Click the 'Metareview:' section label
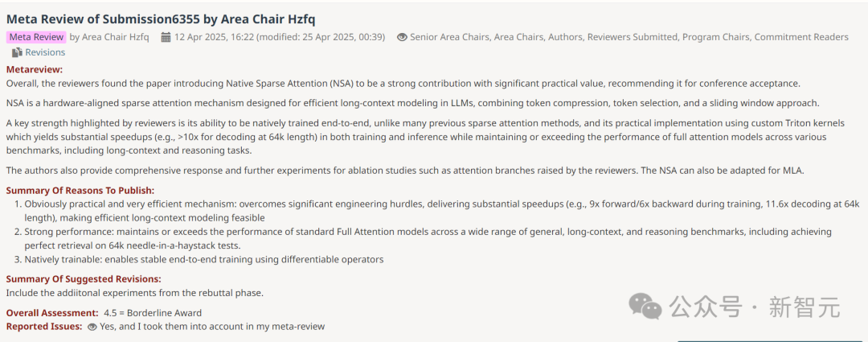The height and width of the screenshot is (342, 868). (x=34, y=70)
